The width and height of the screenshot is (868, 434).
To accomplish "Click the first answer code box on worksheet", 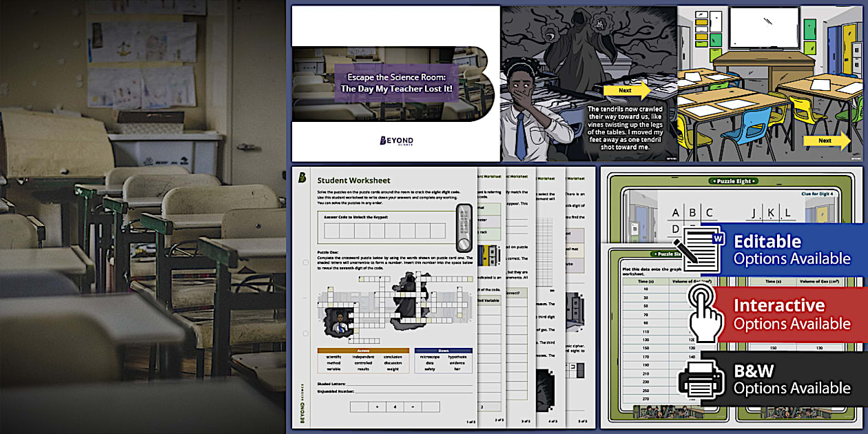I will tap(333, 231).
